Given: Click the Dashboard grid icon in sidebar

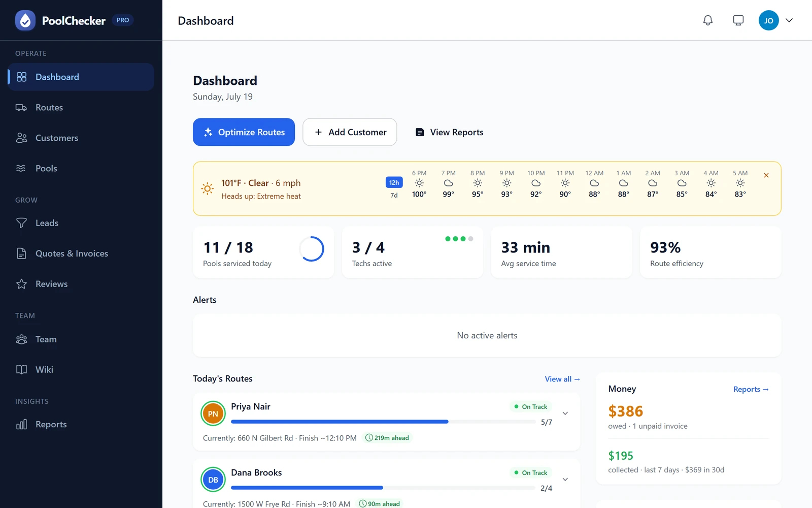Looking at the screenshot, I should 21,77.
